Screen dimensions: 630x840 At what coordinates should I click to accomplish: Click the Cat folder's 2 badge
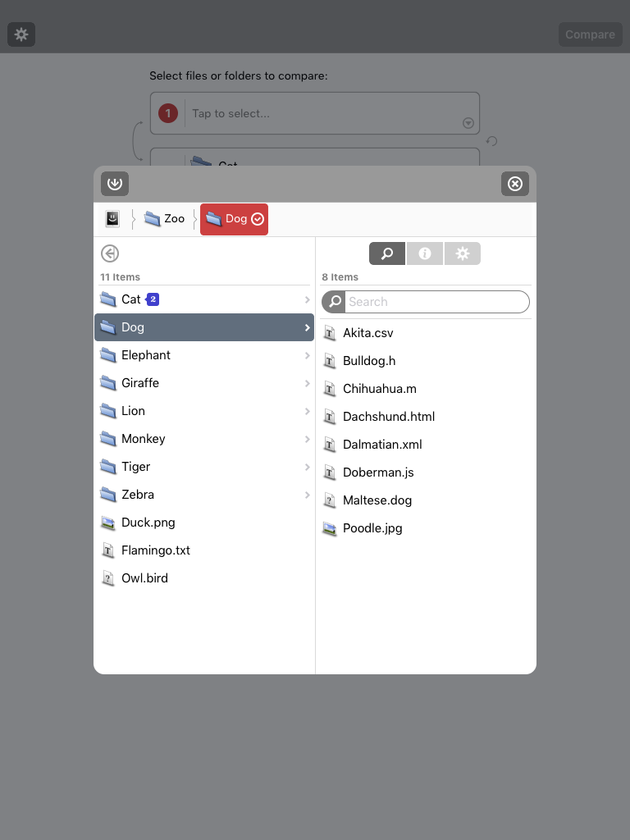pyautogui.click(x=153, y=299)
